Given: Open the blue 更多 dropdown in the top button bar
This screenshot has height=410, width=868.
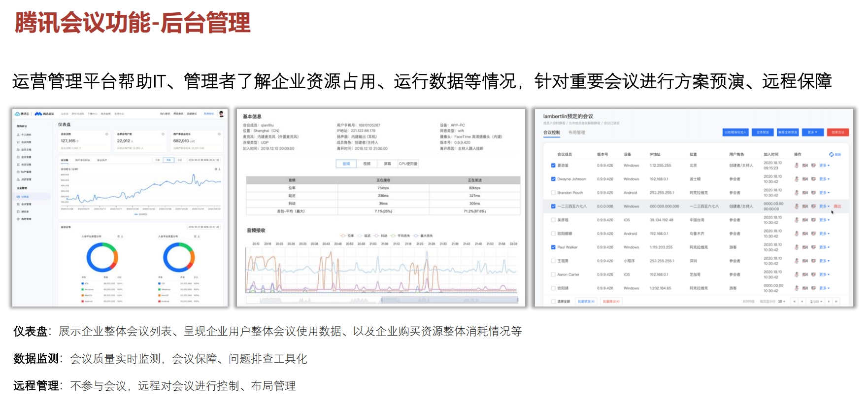Looking at the screenshot, I should point(812,132).
